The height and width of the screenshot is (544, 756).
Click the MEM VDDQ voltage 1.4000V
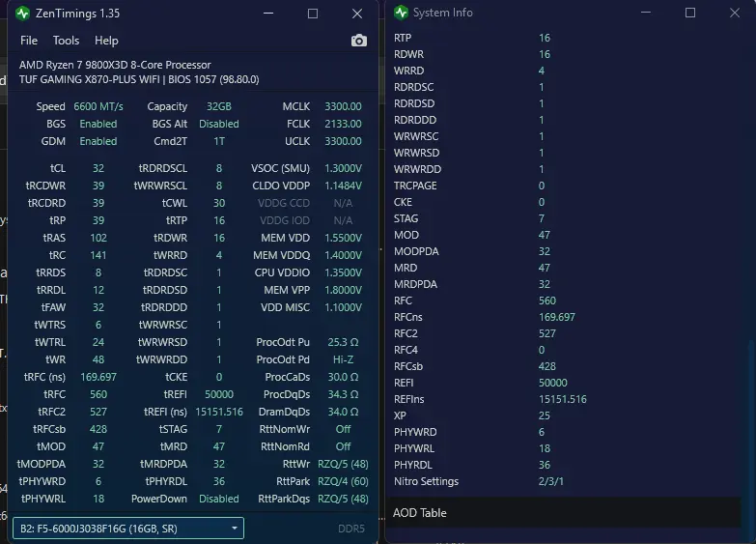click(343, 255)
